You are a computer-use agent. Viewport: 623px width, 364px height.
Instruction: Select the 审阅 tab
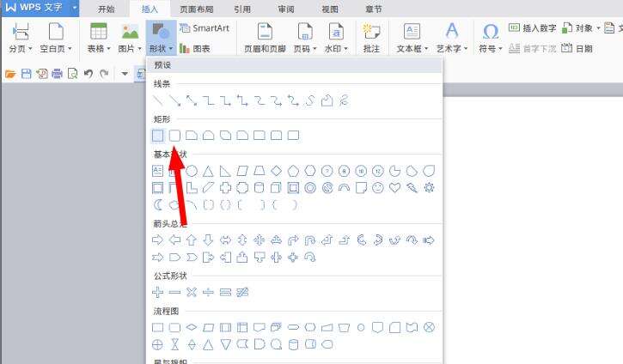286,9
